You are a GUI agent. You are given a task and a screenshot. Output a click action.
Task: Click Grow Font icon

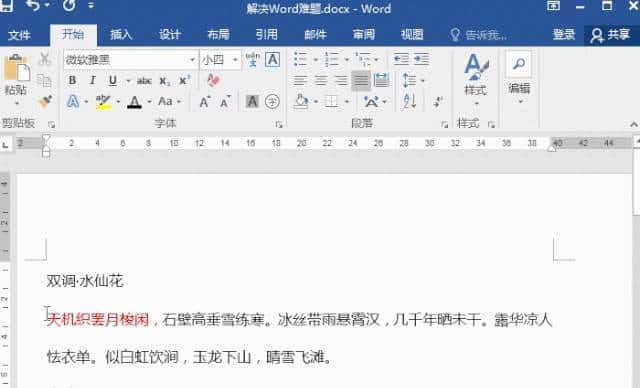[205, 102]
